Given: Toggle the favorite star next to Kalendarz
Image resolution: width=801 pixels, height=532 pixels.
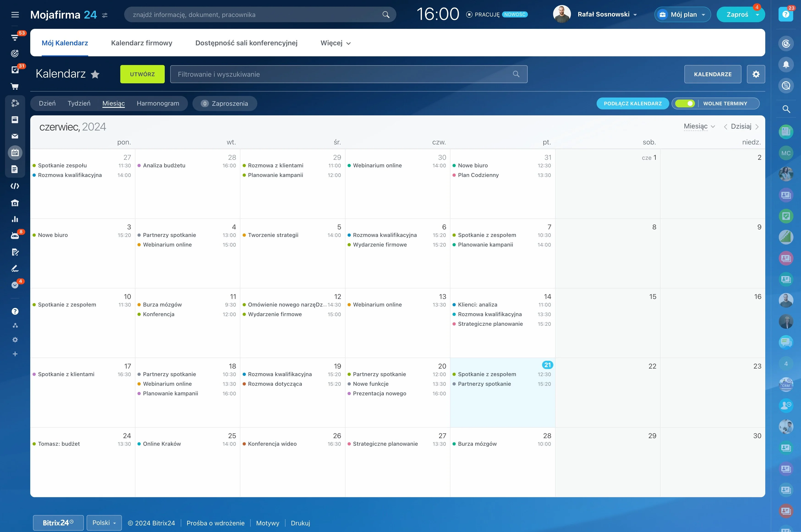Looking at the screenshot, I should click(95, 74).
